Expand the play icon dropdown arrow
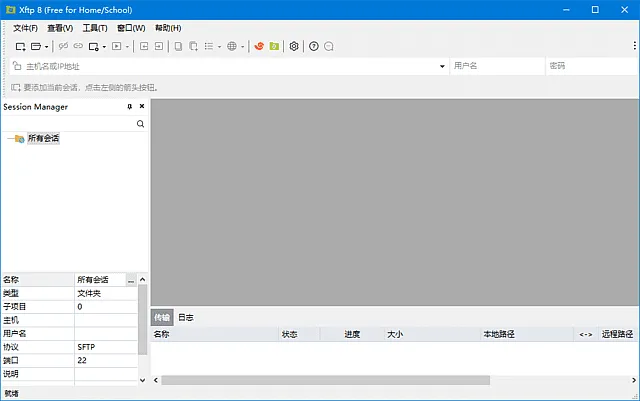 pyautogui.click(x=127, y=47)
